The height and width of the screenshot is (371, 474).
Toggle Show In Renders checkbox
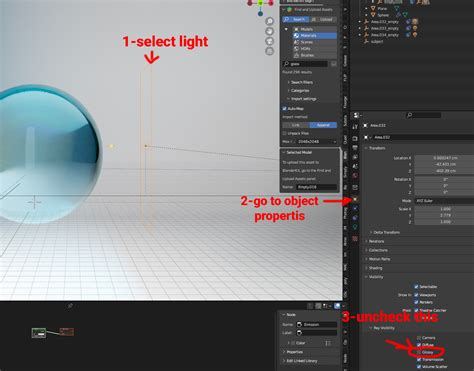tap(416, 302)
